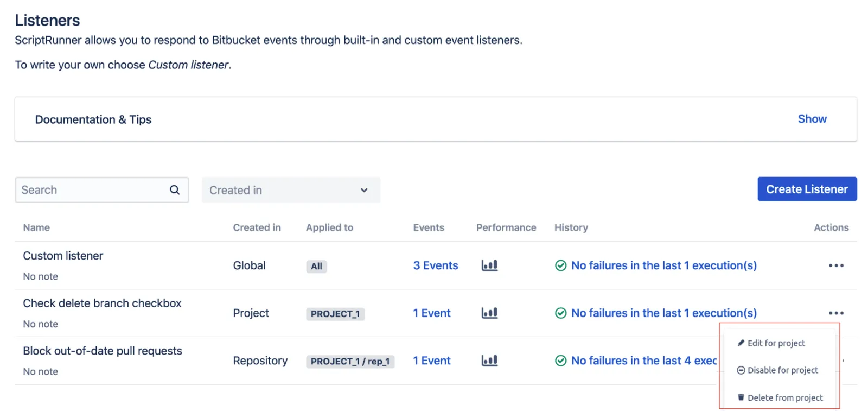Open 1 Event link for Block out-of-date pull requests
Image resolution: width=868 pixels, height=411 pixels.
point(432,361)
